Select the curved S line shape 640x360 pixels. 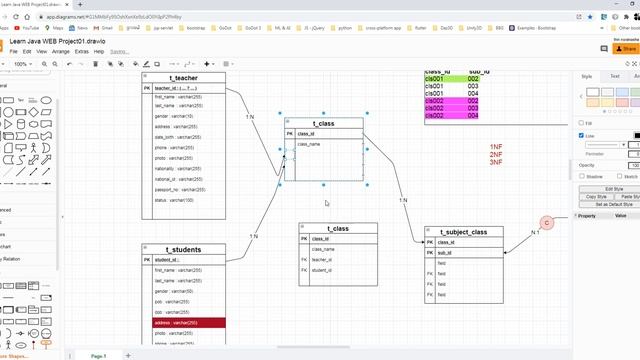(21, 160)
